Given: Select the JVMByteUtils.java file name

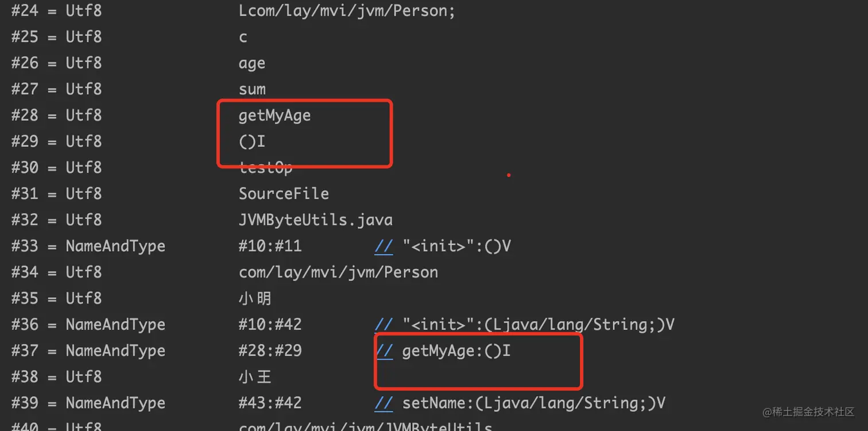Looking at the screenshot, I should click(315, 220).
